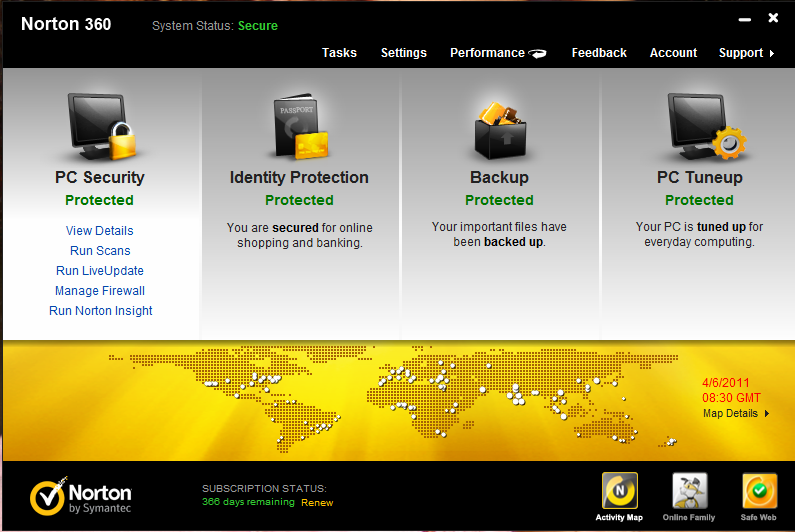This screenshot has width=795, height=532.
Task: Click the 4/6/2011 date text
Action: [x=726, y=383]
